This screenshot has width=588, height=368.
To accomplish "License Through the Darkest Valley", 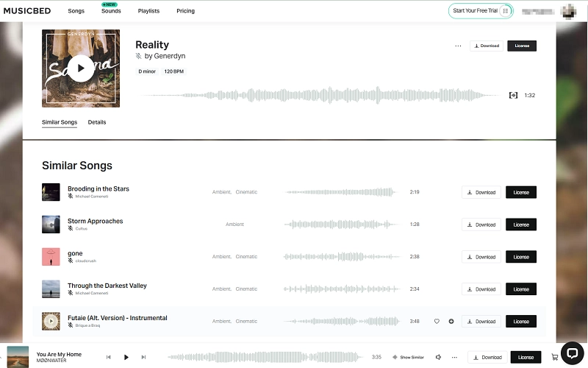I will pos(521,289).
